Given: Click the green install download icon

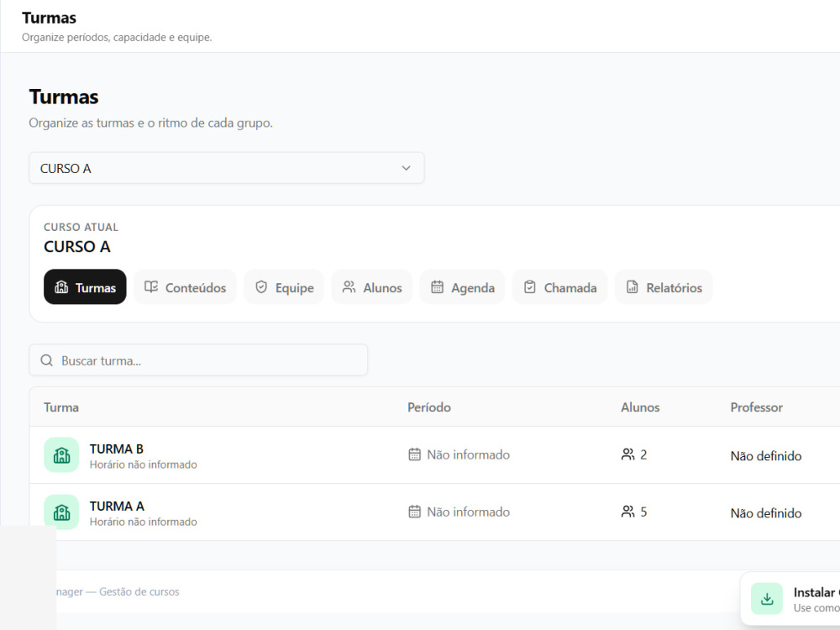Looking at the screenshot, I should click(767, 599).
